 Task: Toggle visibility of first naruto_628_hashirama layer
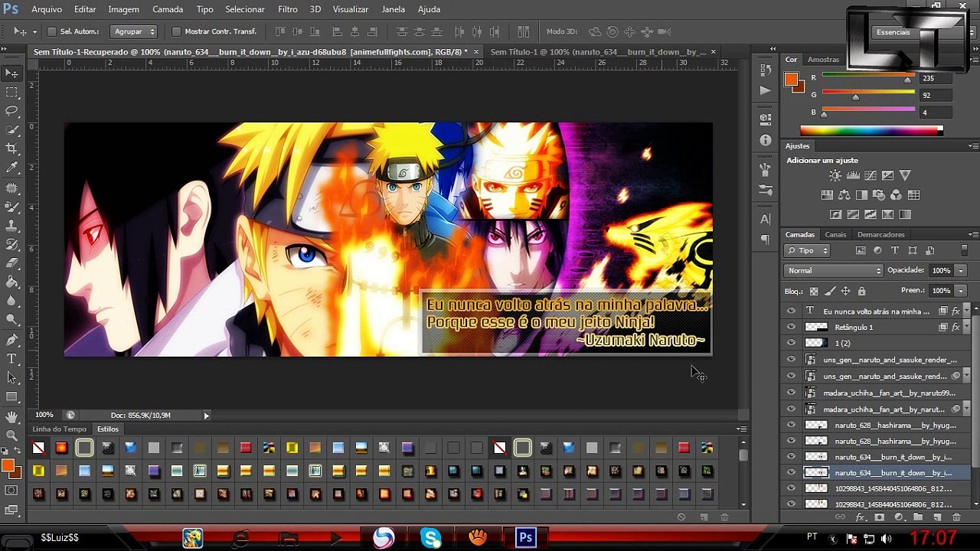coord(792,424)
